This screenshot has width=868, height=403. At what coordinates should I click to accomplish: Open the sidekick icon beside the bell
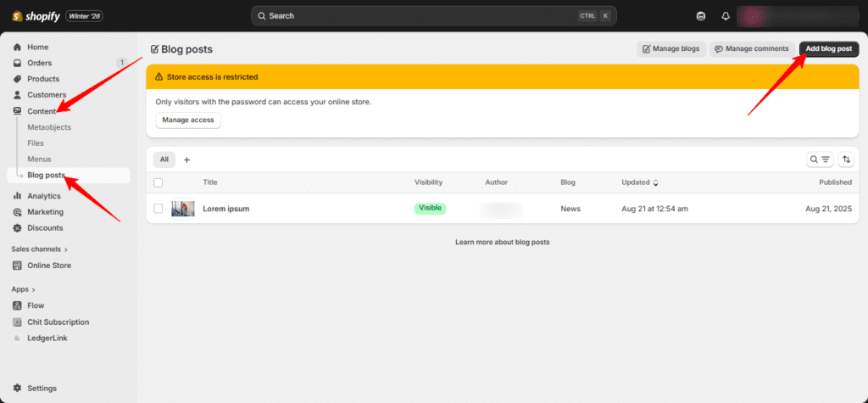[x=700, y=16]
